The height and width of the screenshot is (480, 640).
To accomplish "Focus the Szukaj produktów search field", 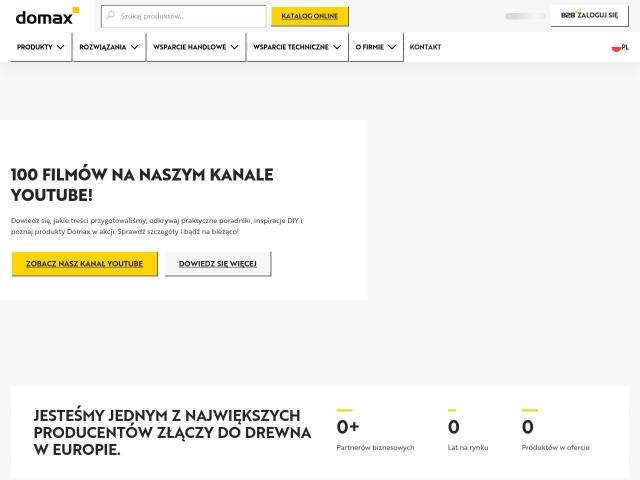I will pyautogui.click(x=184, y=16).
